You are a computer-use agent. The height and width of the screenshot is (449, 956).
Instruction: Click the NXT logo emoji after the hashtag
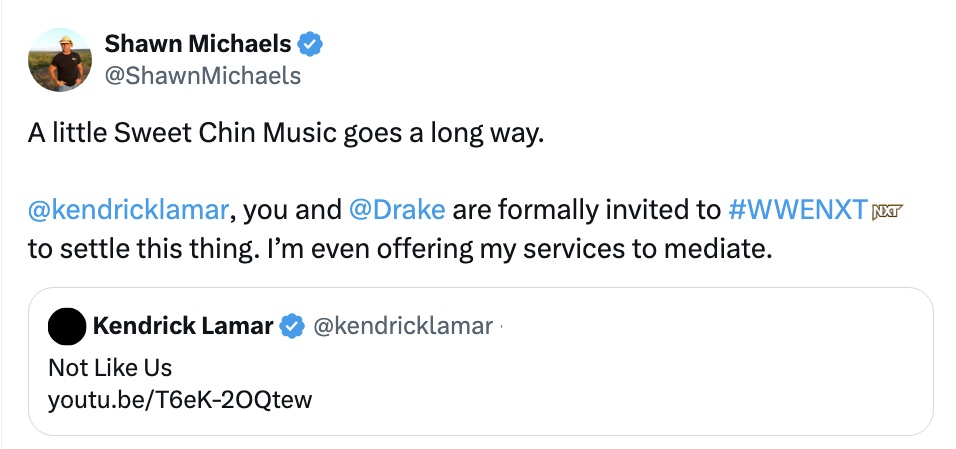point(887,211)
